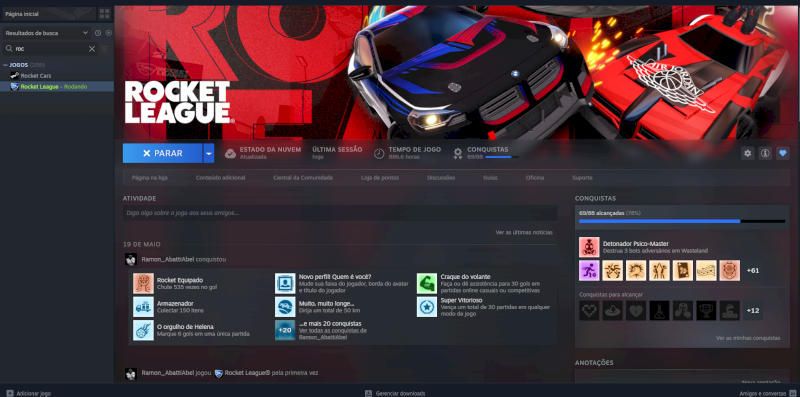The height and width of the screenshot is (397, 800).
Task: Expand the PARAR button dropdown arrow
Action: point(209,153)
